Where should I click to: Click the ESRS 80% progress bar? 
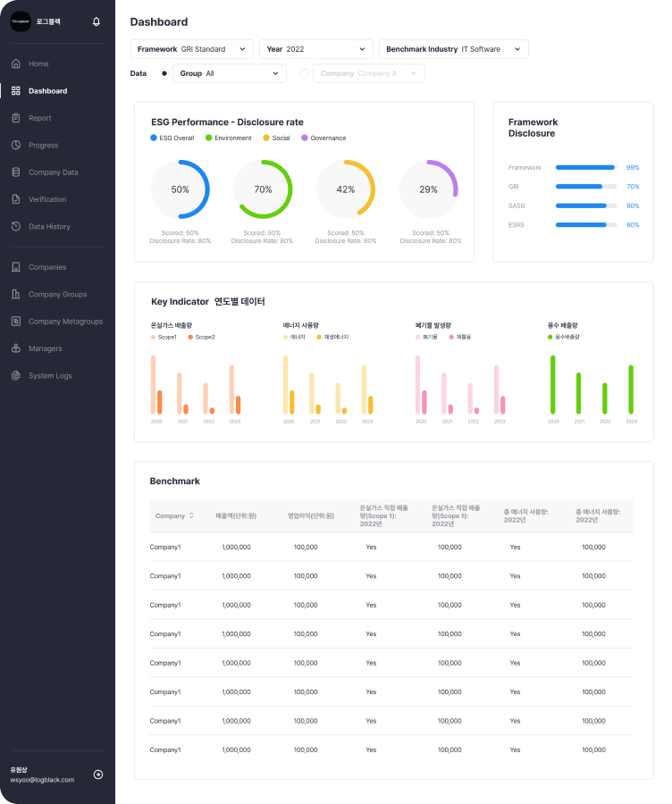586,224
